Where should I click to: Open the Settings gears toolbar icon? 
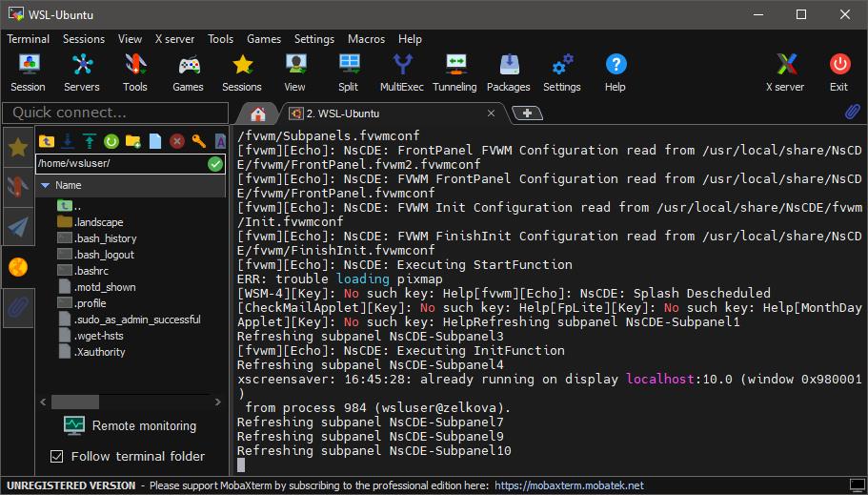pos(562,72)
